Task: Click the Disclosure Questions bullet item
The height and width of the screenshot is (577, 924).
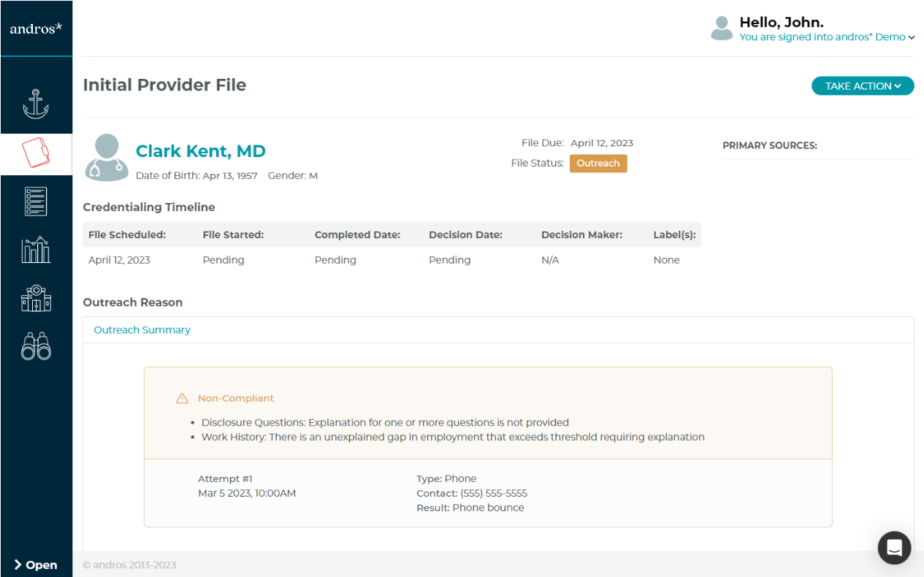Action: 385,423
